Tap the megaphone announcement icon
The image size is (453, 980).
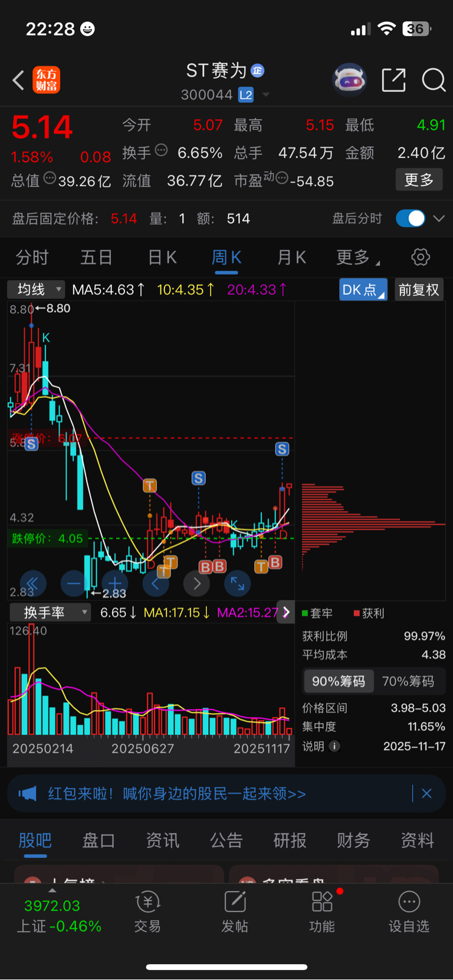[x=28, y=793]
